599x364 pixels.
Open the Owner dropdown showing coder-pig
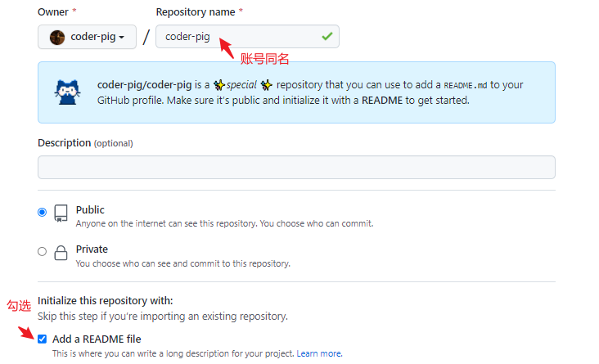coord(87,37)
